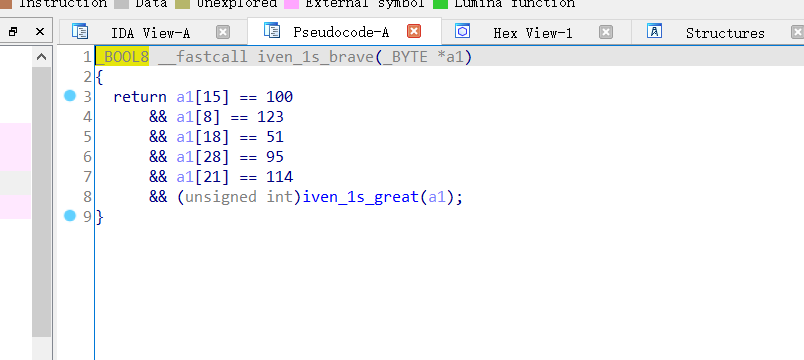Click line number 8 in the gutter

(87, 197)
